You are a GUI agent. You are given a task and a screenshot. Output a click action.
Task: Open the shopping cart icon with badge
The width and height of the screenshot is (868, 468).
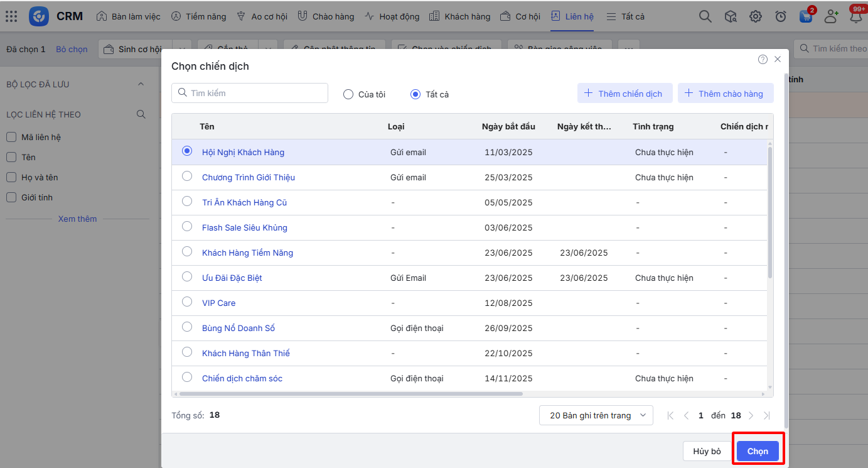(x=806, y=17)
